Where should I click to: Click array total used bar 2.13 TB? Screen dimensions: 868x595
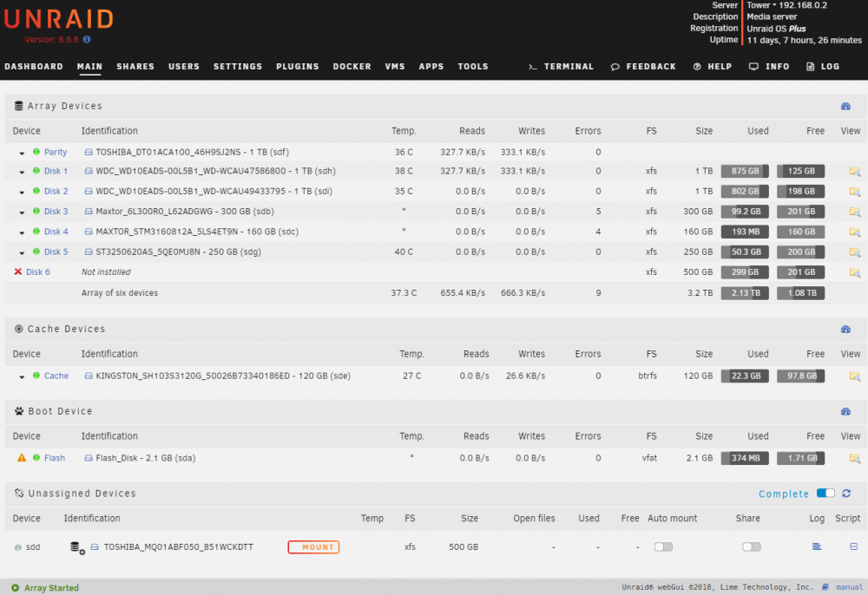(745, 293)
